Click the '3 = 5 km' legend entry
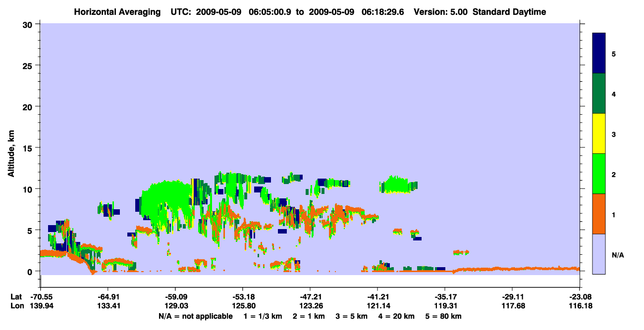 352,316
